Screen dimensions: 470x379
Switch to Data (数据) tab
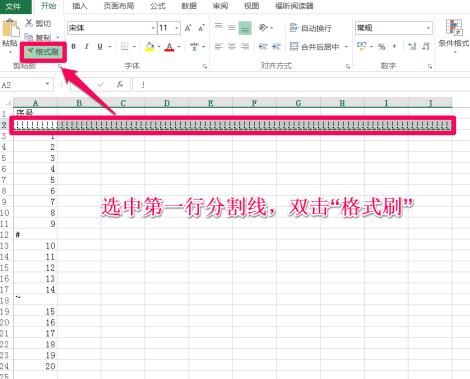click(x=189, y=6)
